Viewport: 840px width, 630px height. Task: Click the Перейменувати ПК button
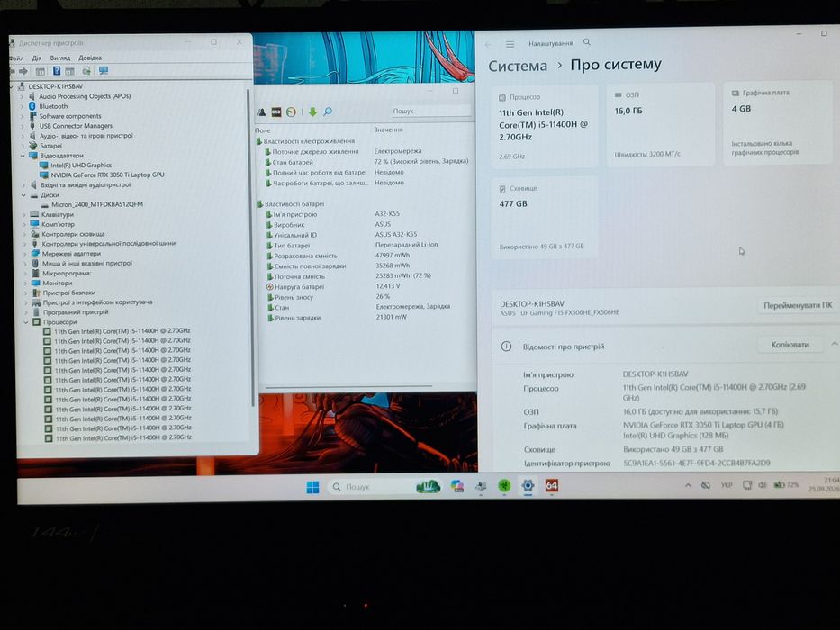coord(798,305)
